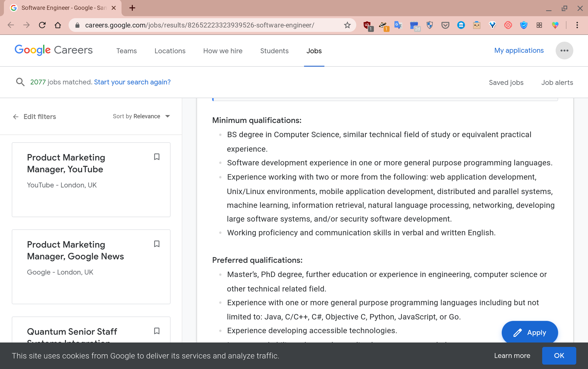This screenshot has height=369, width=588.
Task: Reload the current page
Action: tap(42, 25)
